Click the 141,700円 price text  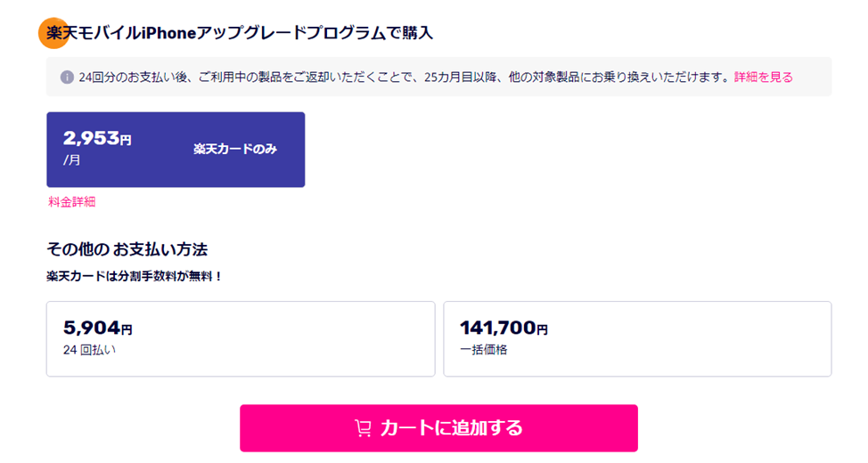pos(504,328)
